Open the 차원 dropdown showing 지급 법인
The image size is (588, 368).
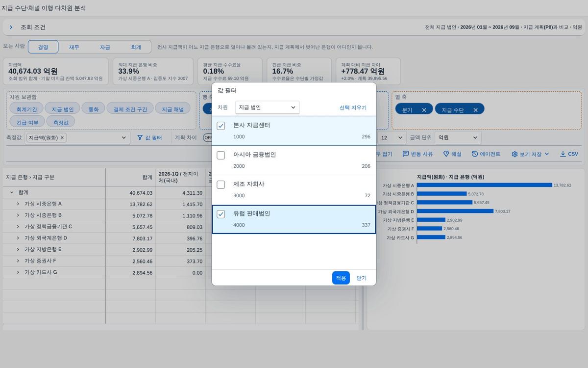(268, 107)
